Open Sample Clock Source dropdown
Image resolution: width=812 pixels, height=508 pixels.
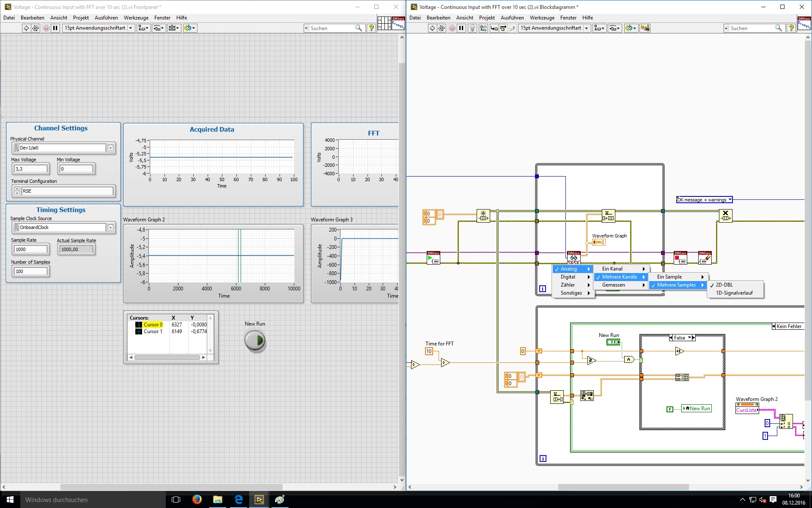coord(110,227)
